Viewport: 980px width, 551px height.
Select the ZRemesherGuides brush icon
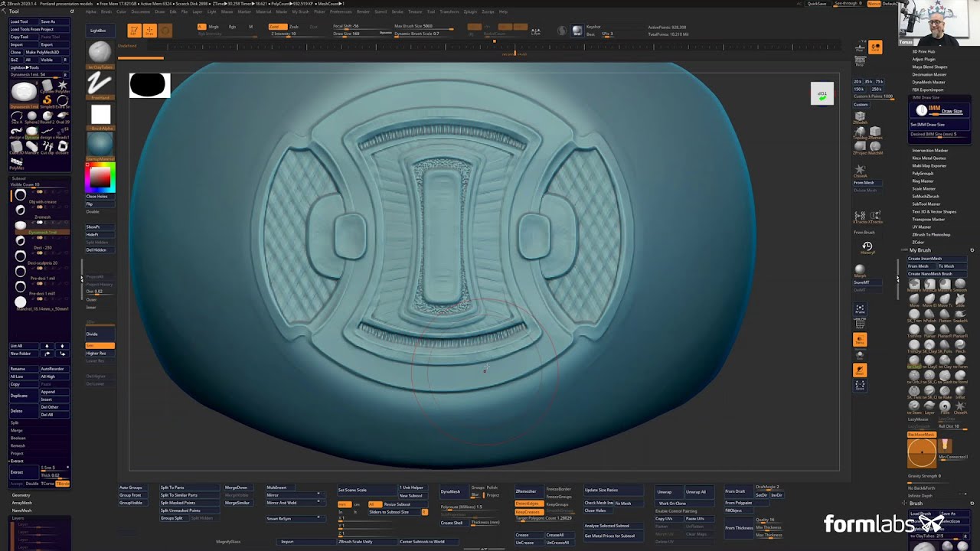coord(875,133)
